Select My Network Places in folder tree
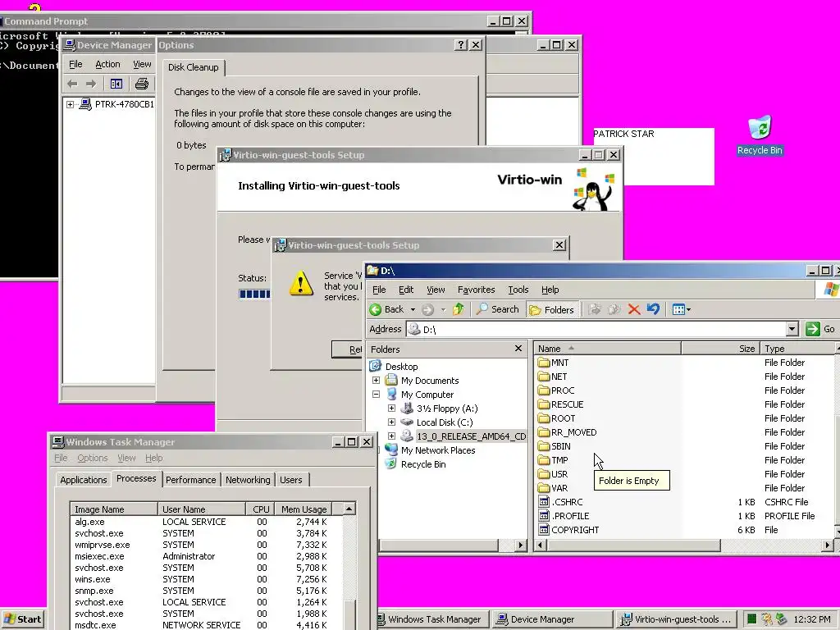The height and width of the screenshot is (630, 840). coord(438,450)
